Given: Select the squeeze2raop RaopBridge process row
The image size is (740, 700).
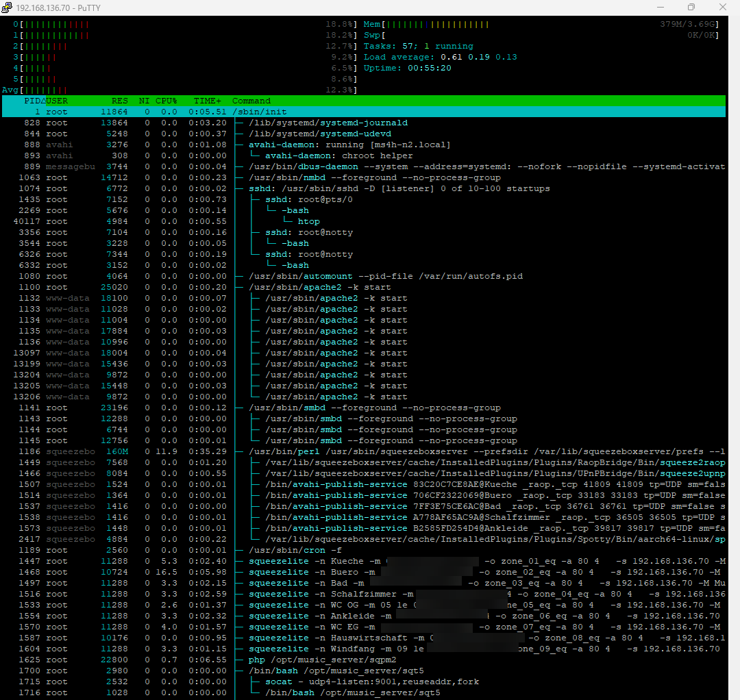Looking at the screenshot, I should pos(363,463).
